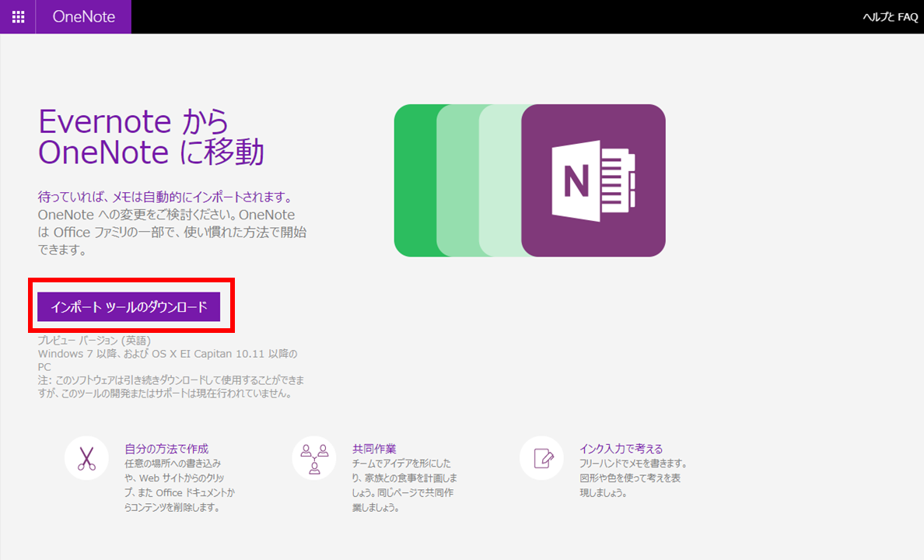The height and width of the screenshot is (560, 924).
Task: Select the 自分の方法で作成 heading
Action: [x=166, y=449]
